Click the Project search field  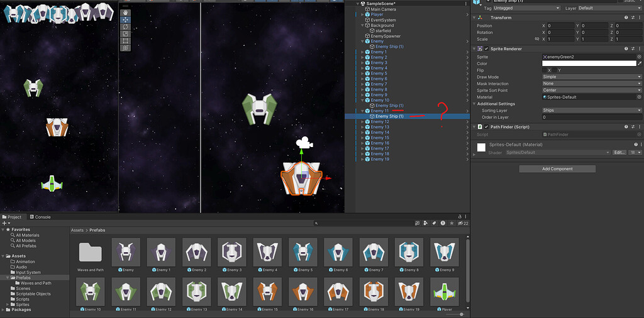(364, 223)
